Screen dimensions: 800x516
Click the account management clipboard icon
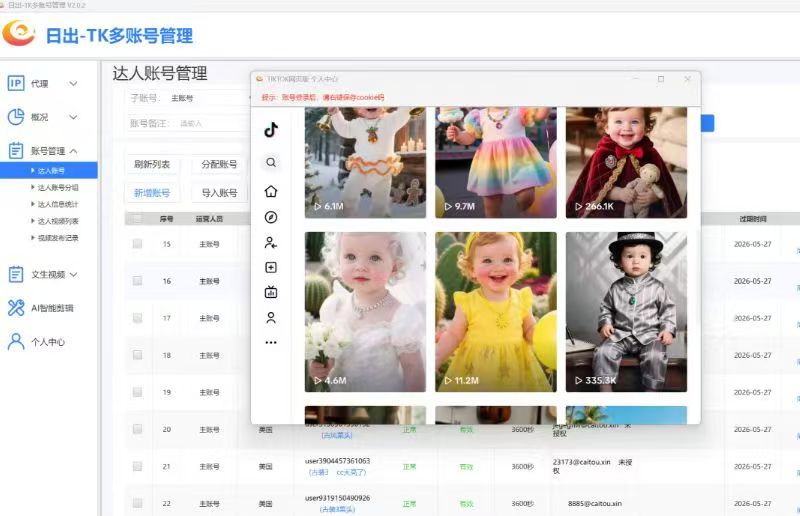click(16, 151)
